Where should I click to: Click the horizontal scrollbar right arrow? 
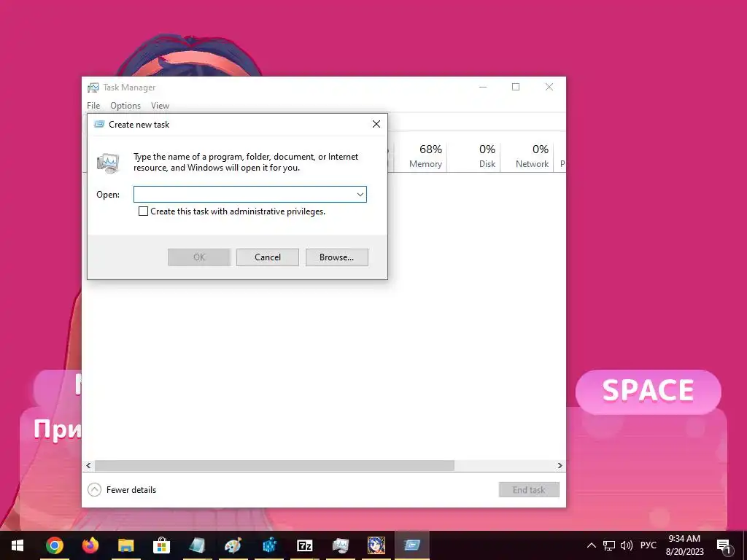click(x=560, y=465)
